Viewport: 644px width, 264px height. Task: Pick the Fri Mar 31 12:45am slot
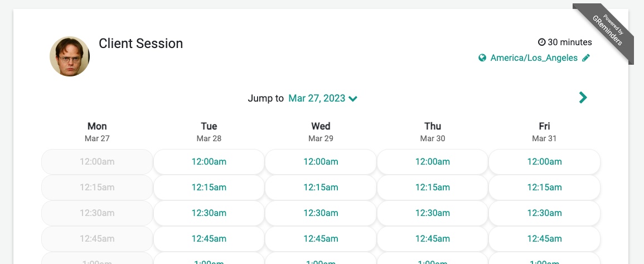click(x=544, y=238)
